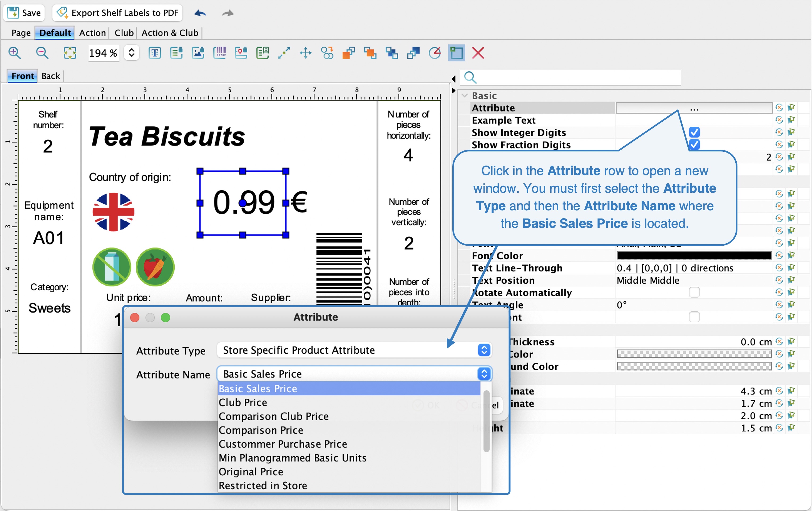The width and height of the screenshot is (812, 511).
Task: Toggle the highlighted blue frame icon
Action: [456, 53]
